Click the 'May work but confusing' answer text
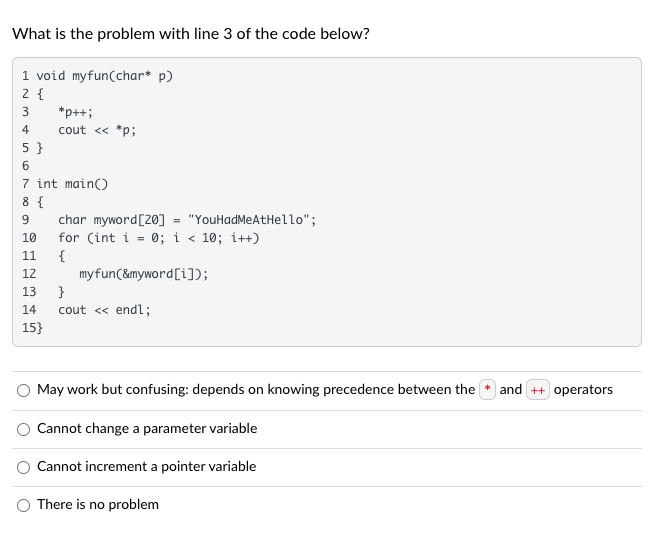 point(256,390)
